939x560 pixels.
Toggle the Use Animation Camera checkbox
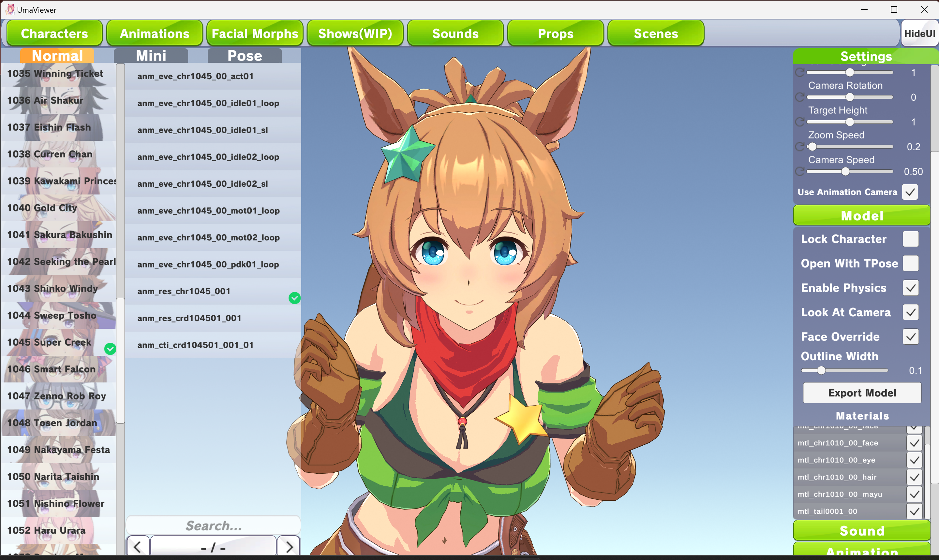[910, 192]
